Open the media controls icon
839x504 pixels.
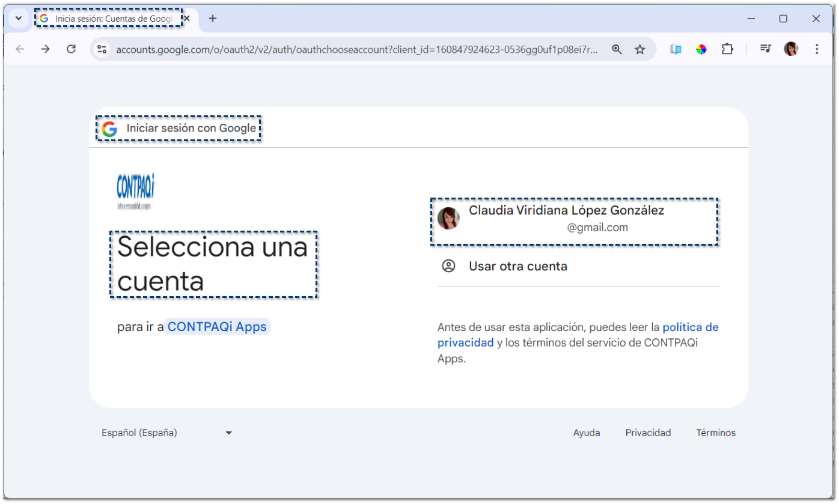(765, 49)
